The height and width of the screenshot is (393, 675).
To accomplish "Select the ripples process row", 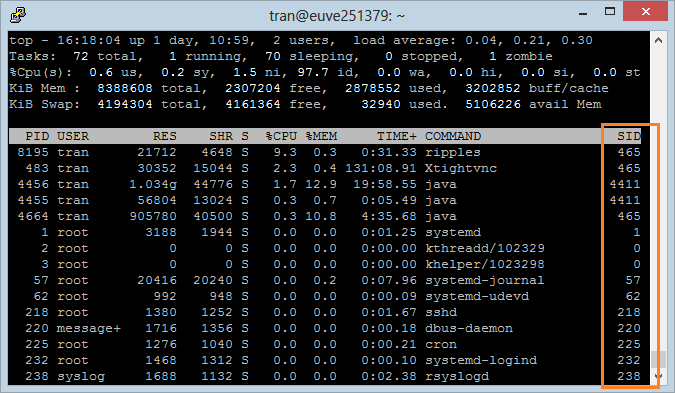I will pyautogui.click(x=325, y=152).
